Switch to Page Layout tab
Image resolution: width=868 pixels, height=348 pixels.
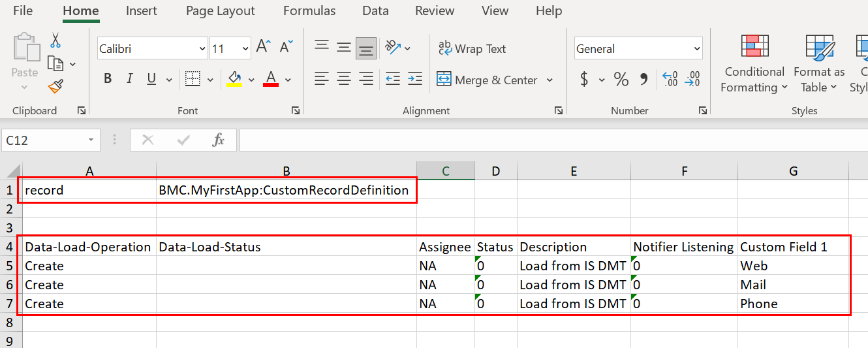[x=221, y=10]
